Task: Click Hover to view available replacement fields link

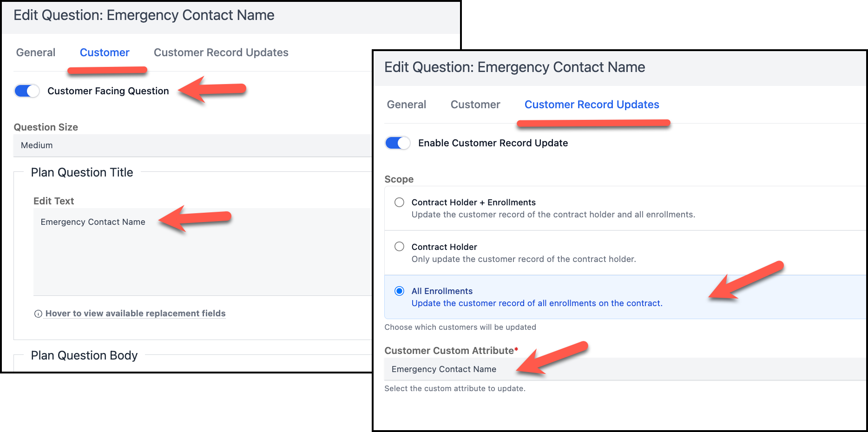Action: [135, 314]
